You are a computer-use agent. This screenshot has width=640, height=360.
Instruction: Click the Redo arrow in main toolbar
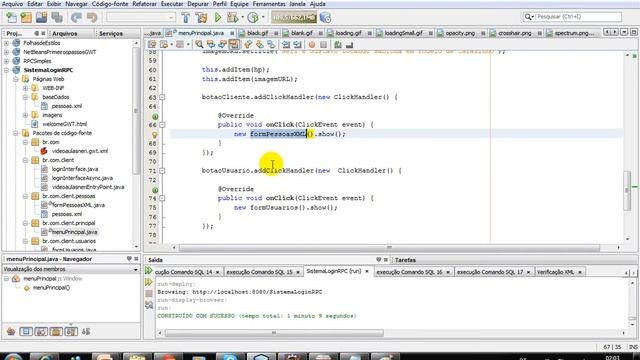pyautogui.click(x=92, y=17)
